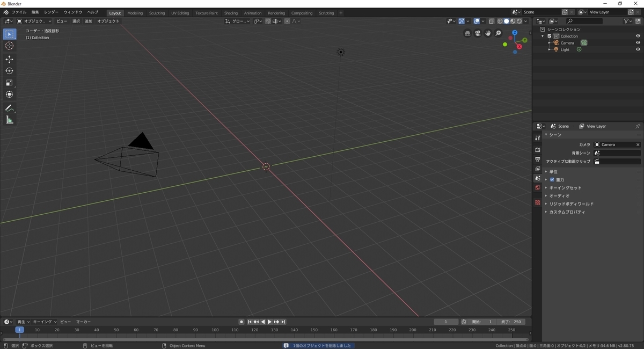Switch to the UV Editing workspace tab

point(180,13)
